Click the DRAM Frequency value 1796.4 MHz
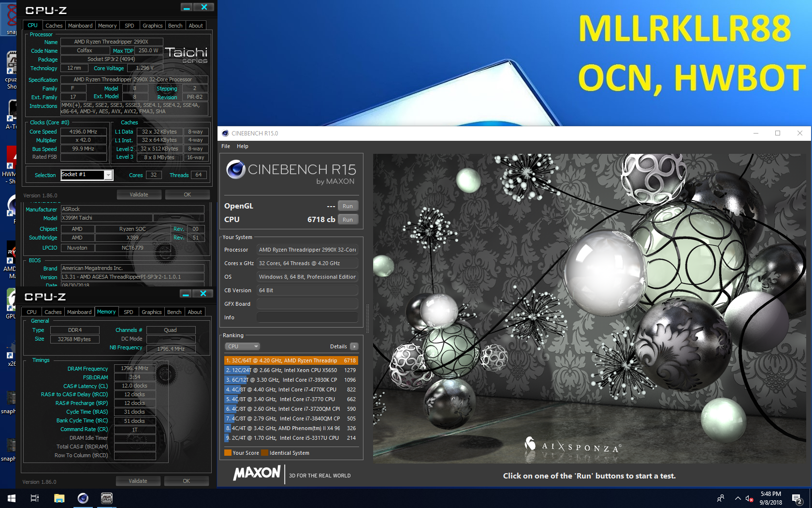 pyautogui.click(x=135, y=368)
